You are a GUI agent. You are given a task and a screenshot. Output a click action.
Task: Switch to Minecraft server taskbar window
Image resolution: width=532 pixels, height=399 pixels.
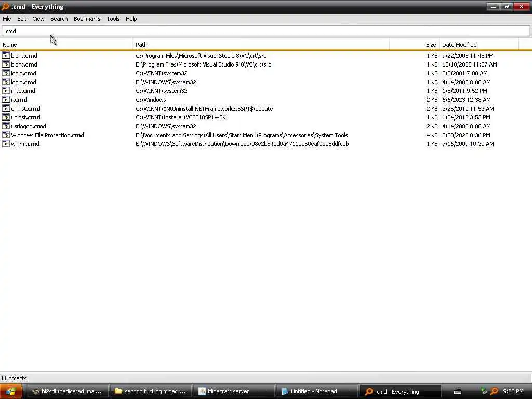(x=234, y=391)
